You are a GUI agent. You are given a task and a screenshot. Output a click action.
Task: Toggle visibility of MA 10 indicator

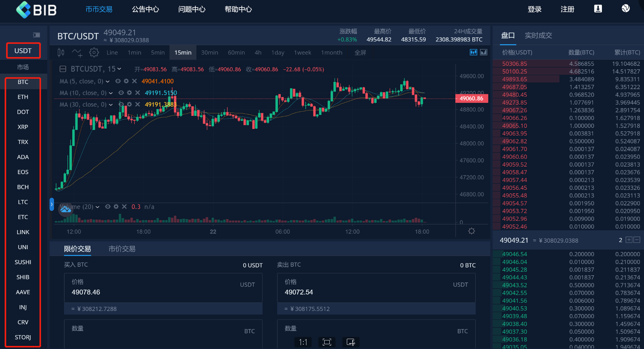[x=121, y=93]
